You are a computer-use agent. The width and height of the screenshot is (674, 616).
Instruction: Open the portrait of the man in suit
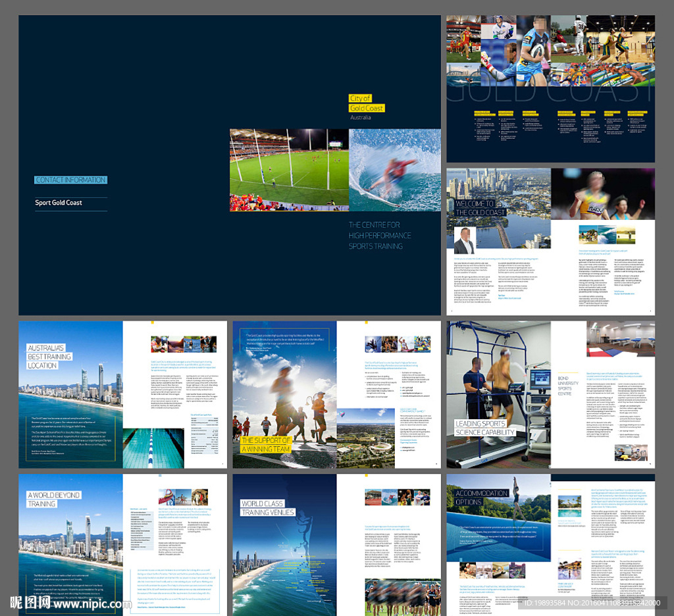(464, 240)
